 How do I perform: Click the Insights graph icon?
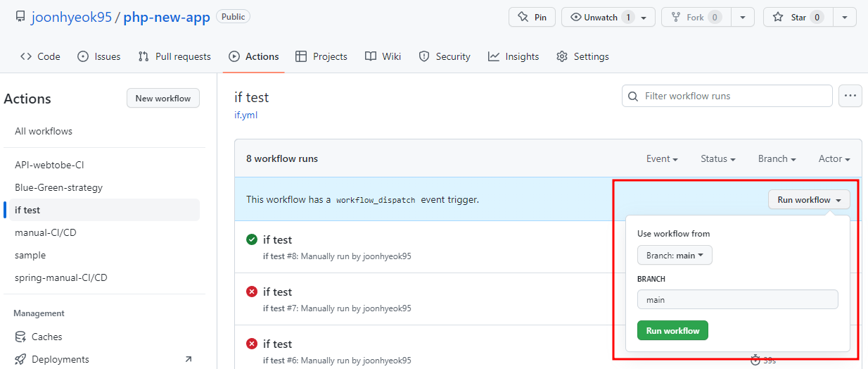click(x=494, y=56)
